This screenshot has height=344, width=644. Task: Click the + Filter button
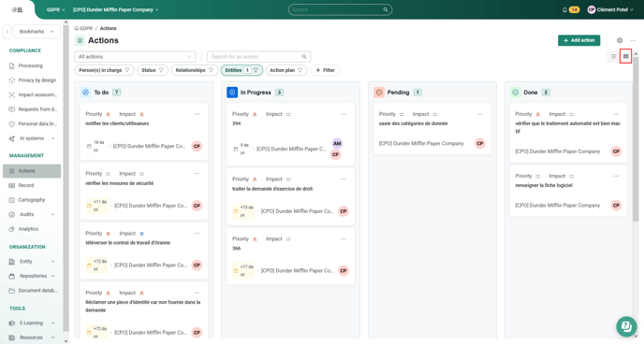[x=325, y=70]
